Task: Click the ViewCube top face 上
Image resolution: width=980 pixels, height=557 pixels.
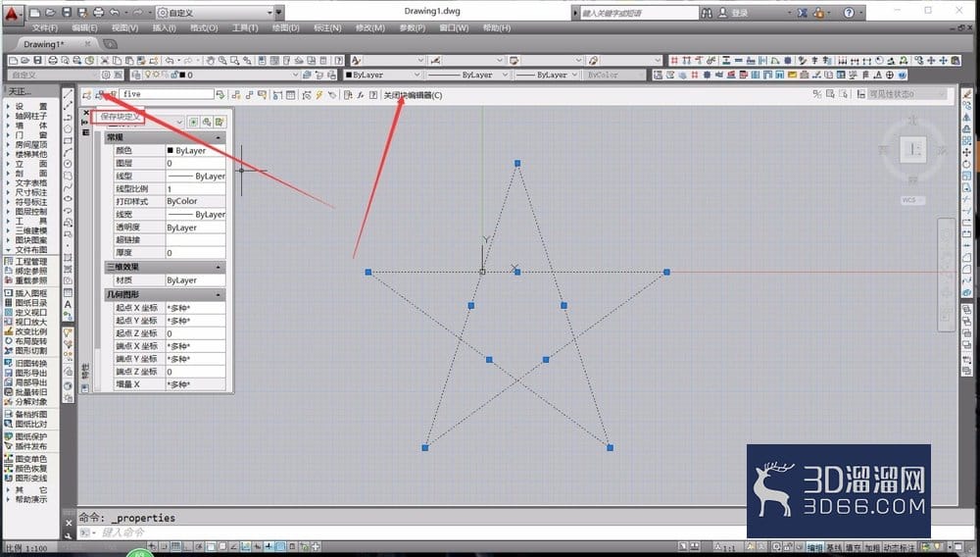Action: pos(913,149)
